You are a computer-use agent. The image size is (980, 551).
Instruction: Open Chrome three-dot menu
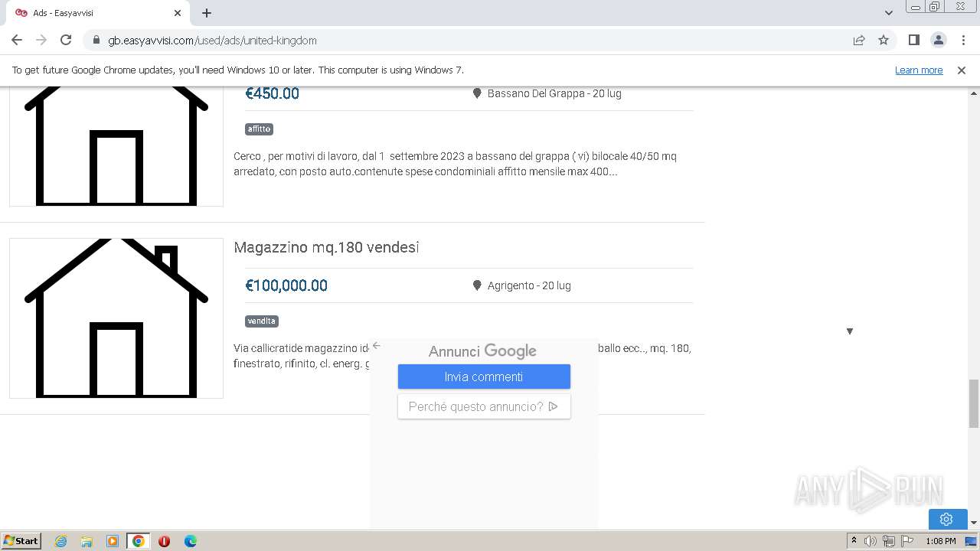[963, 40]
